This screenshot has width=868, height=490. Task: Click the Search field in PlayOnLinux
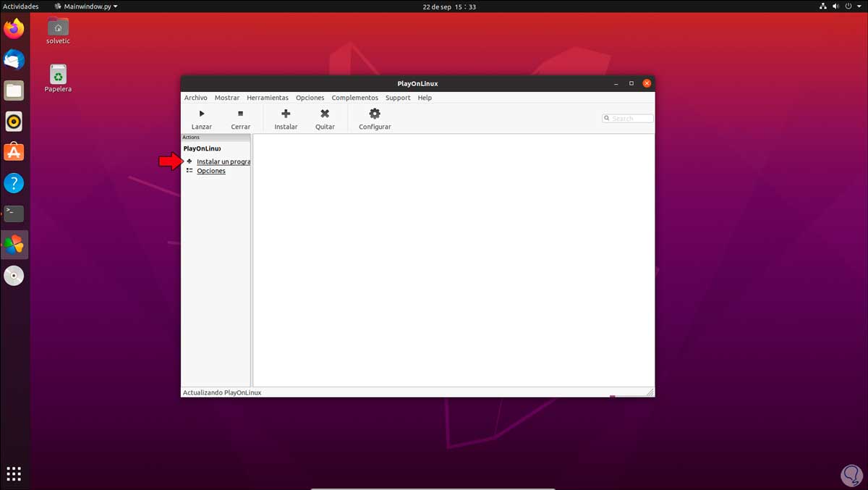point(628,118)
